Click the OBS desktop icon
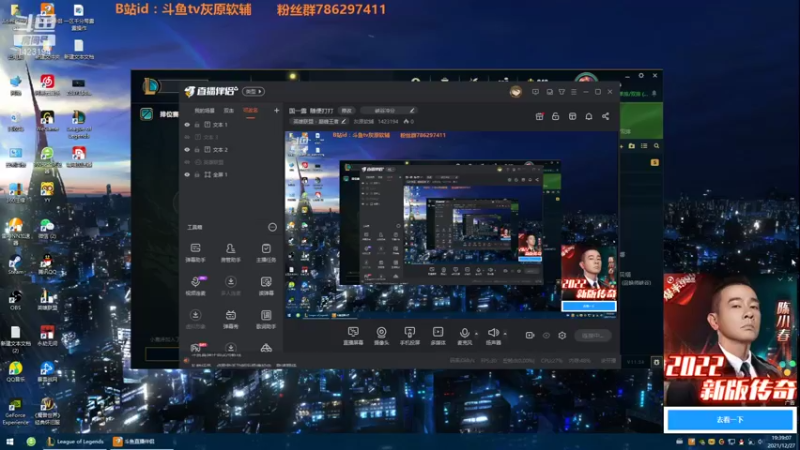The height and width of the screenshot is (450, 800). [15, 300]
